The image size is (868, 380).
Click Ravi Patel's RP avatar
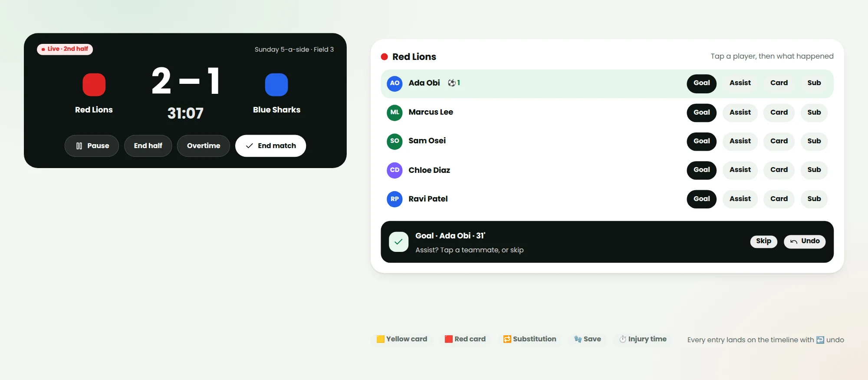pyautogui.click(x=395, y=199)
